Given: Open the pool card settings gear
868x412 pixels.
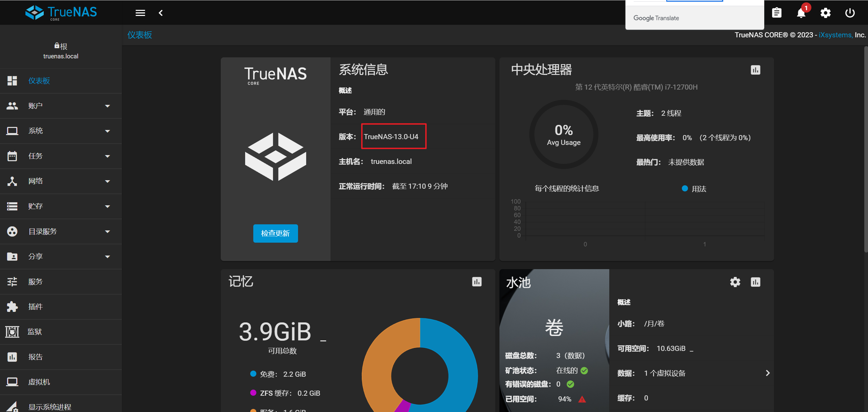Looking at the screenshot, I should click(x=735, y=282).
